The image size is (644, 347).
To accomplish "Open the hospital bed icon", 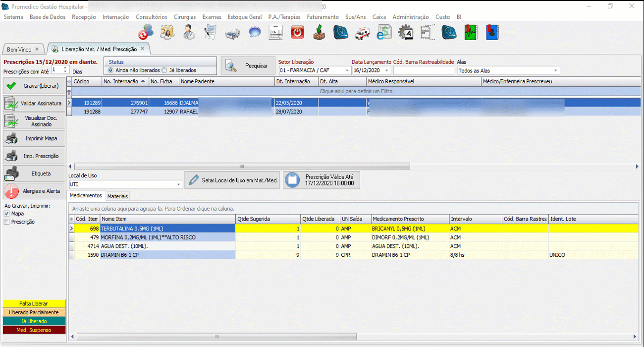I will coord(232,33).
